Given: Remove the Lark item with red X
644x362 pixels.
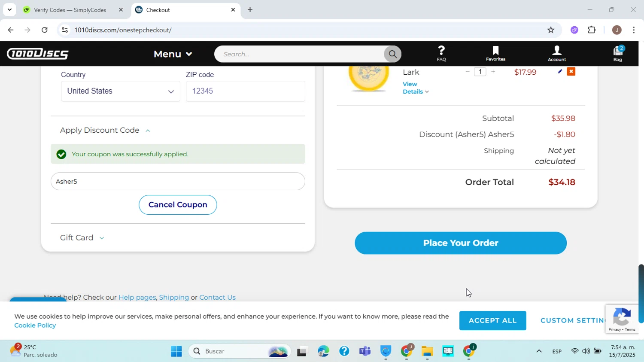Looking at the screenshot, I should (571, 71).
